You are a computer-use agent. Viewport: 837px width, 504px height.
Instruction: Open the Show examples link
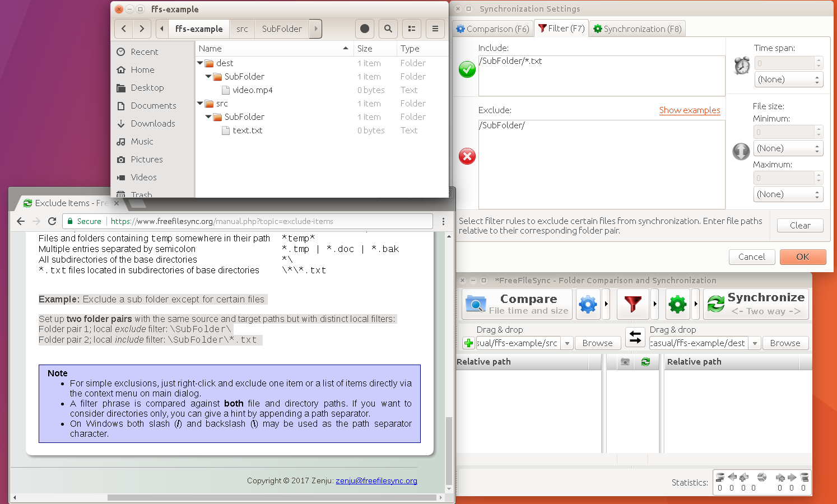click(690, 110)
